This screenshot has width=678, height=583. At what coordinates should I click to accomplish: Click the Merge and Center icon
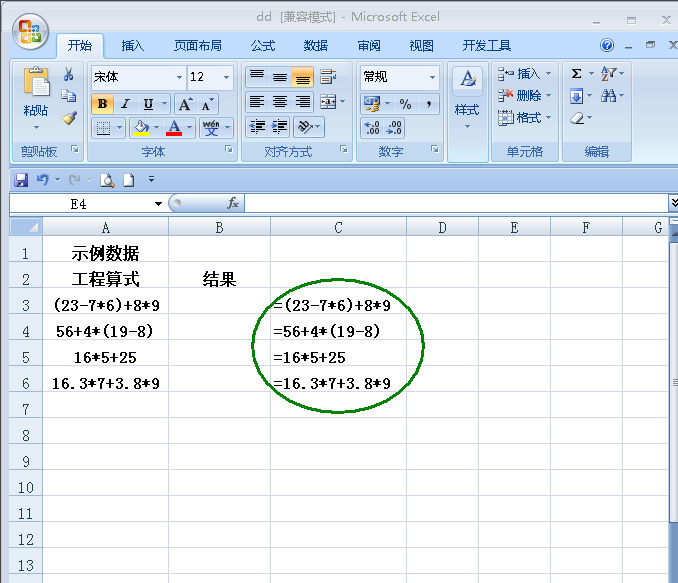327,102
